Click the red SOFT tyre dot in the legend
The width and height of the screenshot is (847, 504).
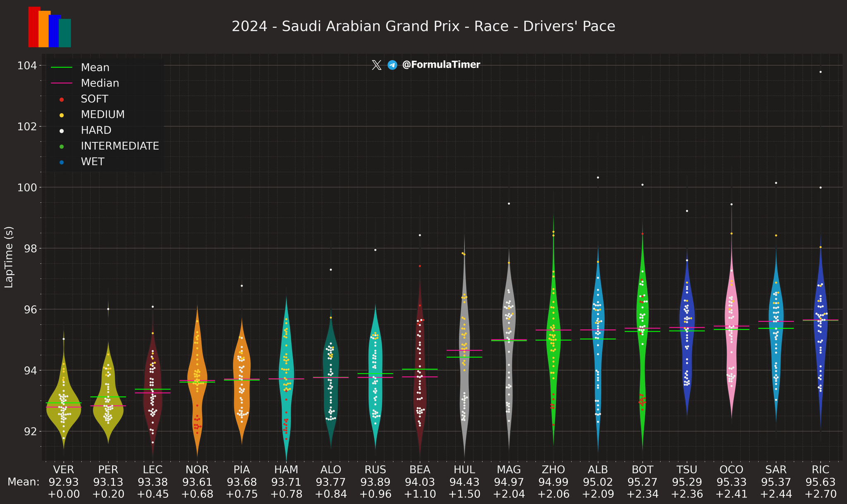62,99
